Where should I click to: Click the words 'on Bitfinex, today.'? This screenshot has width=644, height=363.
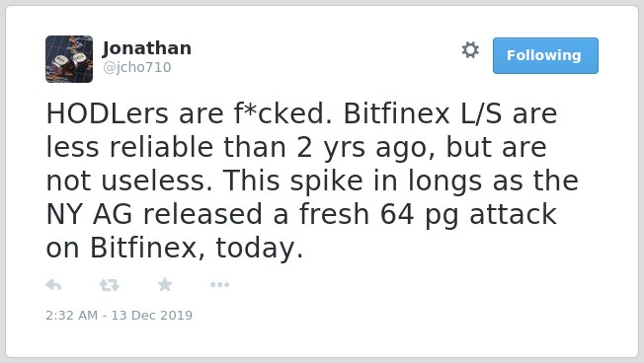[175, 249]
